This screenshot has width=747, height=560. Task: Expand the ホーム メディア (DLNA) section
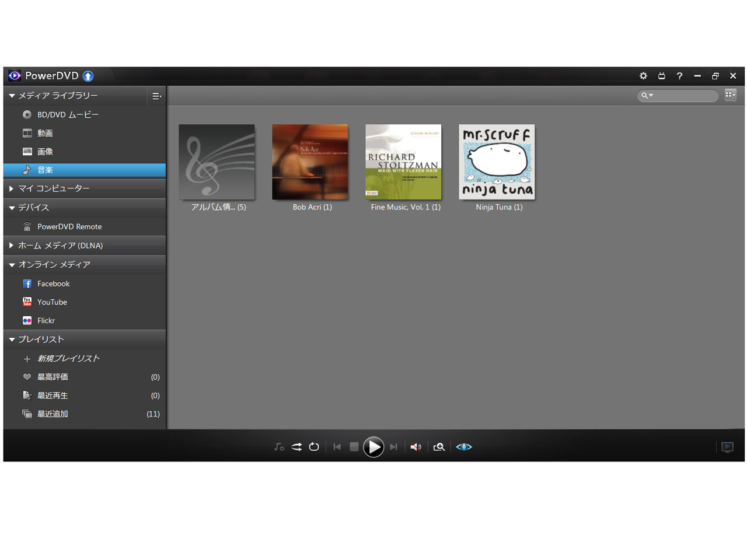[11, 246]
